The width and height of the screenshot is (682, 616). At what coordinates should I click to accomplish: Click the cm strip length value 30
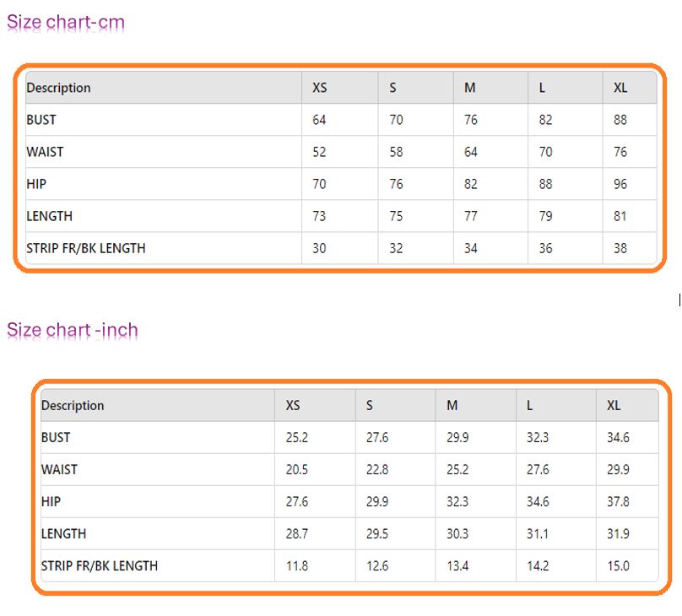[319, 248]
